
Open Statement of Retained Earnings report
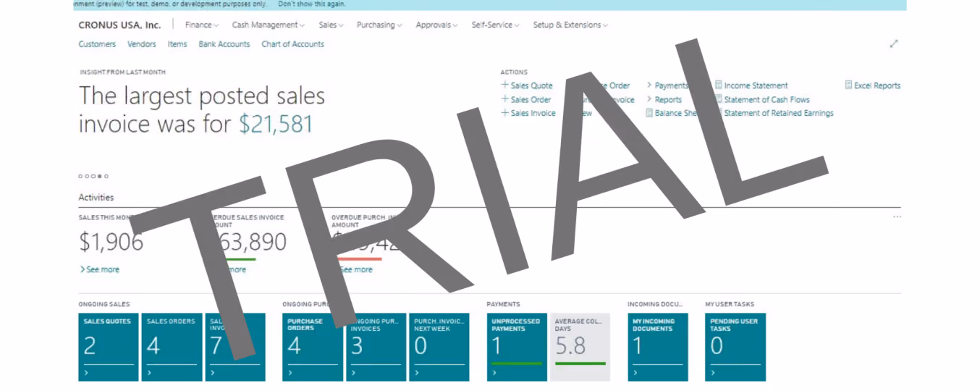[779, 113]
